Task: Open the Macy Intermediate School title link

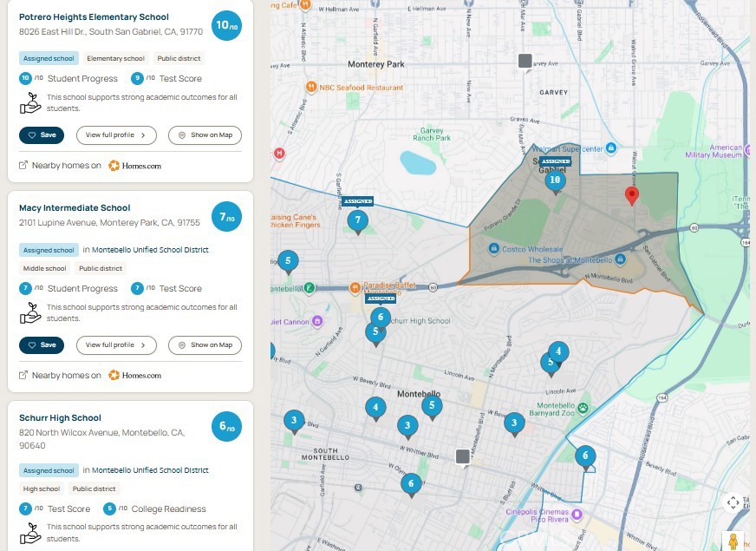Action: pyautogui.click(x=75, y=208)
